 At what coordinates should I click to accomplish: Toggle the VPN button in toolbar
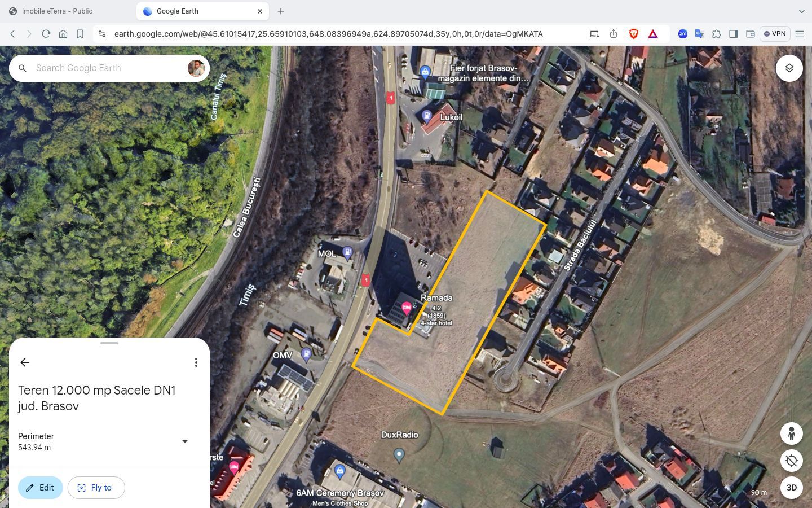(x=774, y=34)
